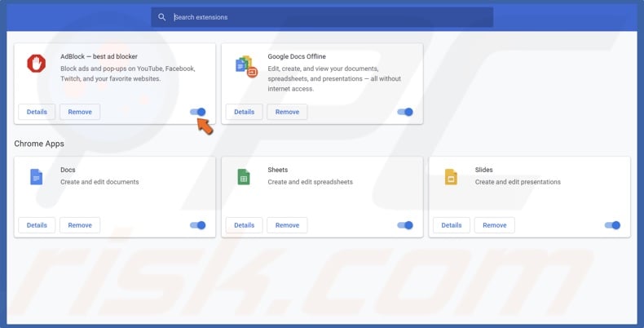Remove the Slides app

[495, 225]
